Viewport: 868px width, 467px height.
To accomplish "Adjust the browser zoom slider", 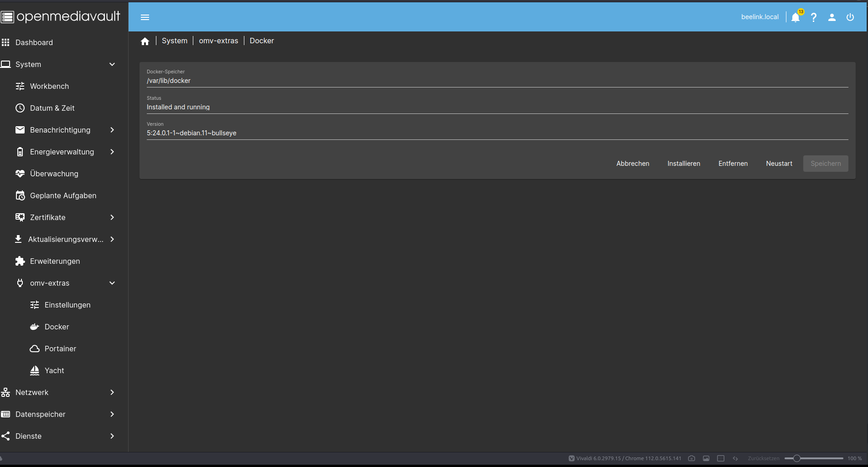I will tap(797, 458).
